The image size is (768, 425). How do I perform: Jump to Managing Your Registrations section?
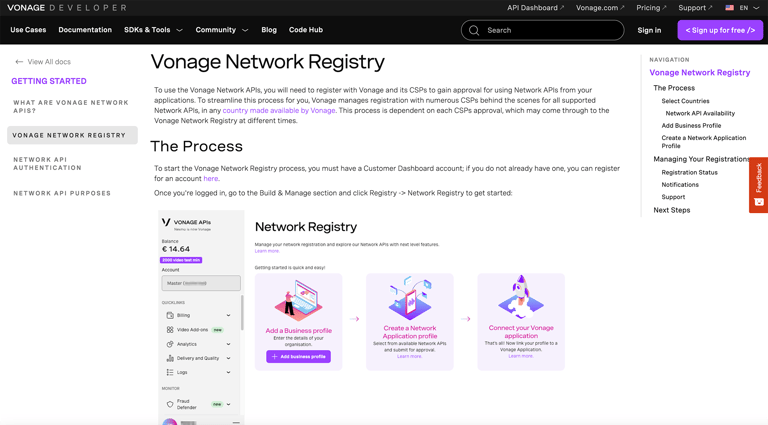[x=701, y=159]
